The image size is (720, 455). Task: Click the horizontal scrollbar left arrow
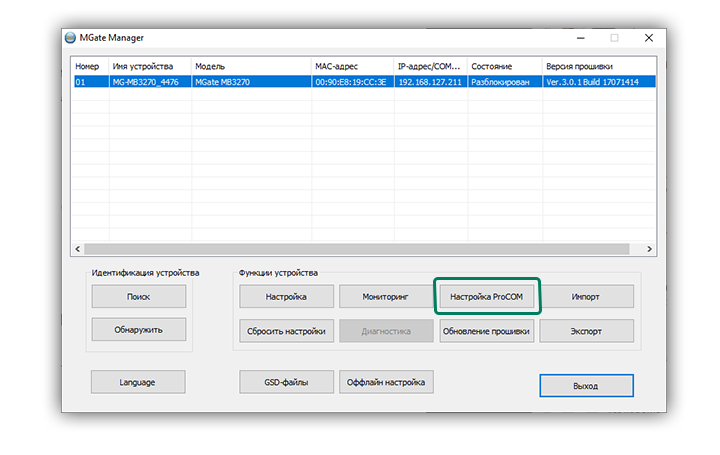click(77, 249)
